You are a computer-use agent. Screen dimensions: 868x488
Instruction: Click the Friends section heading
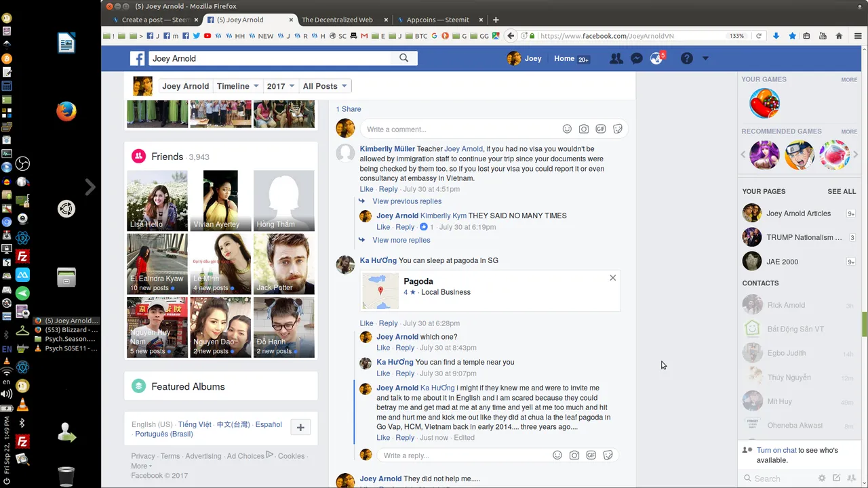[167, 157]
